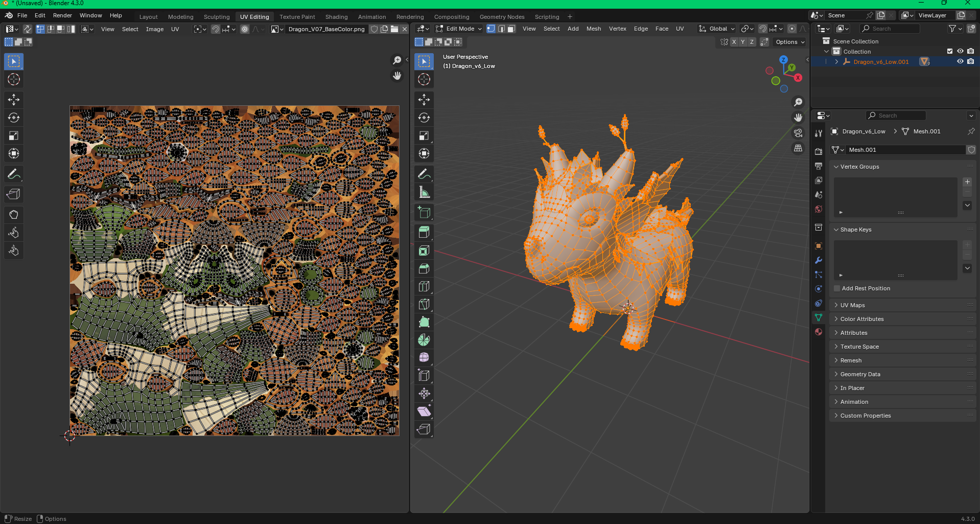
Task: Toggle camera view in 3D viewport
Action: pyautogui.click(x=798, y=133)
